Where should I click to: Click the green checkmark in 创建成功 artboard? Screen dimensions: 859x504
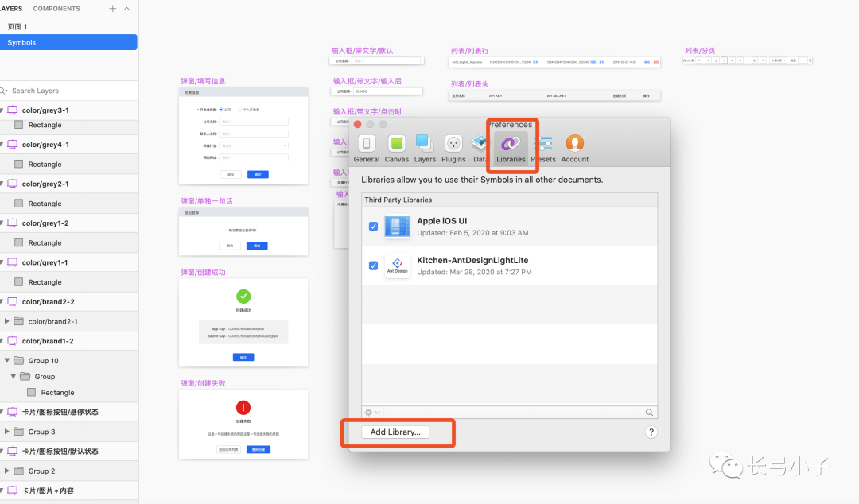coord(243,297)
